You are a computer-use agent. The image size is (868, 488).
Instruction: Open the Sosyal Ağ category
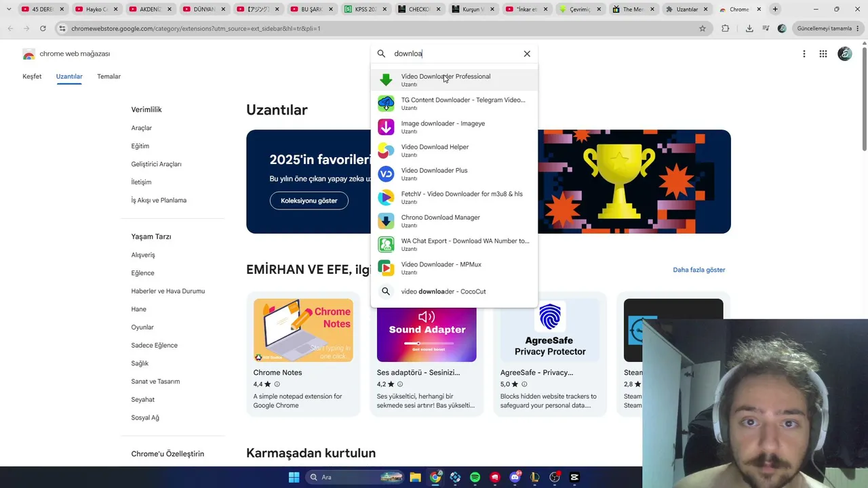coord(145,418)
